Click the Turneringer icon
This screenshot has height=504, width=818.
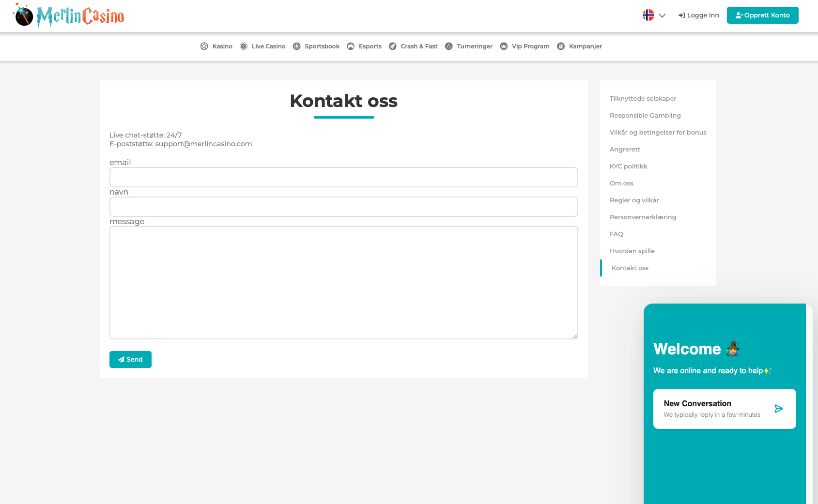[x=449, y=46]
